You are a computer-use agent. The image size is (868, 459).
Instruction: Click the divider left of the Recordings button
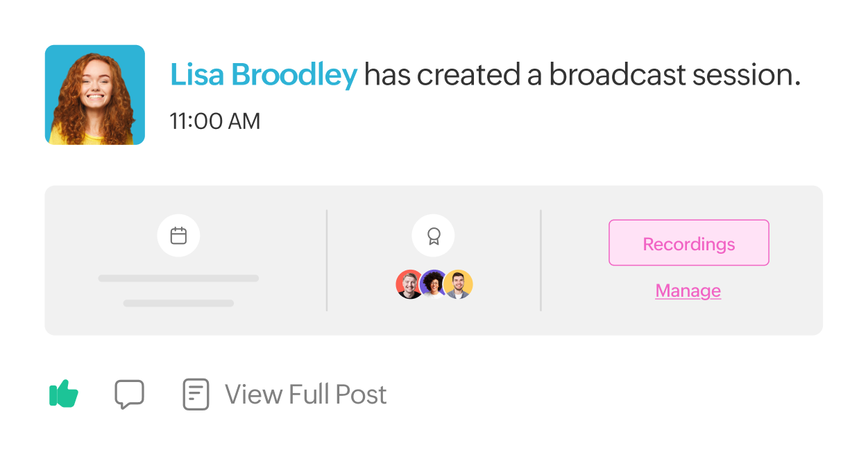coord(541,260)
